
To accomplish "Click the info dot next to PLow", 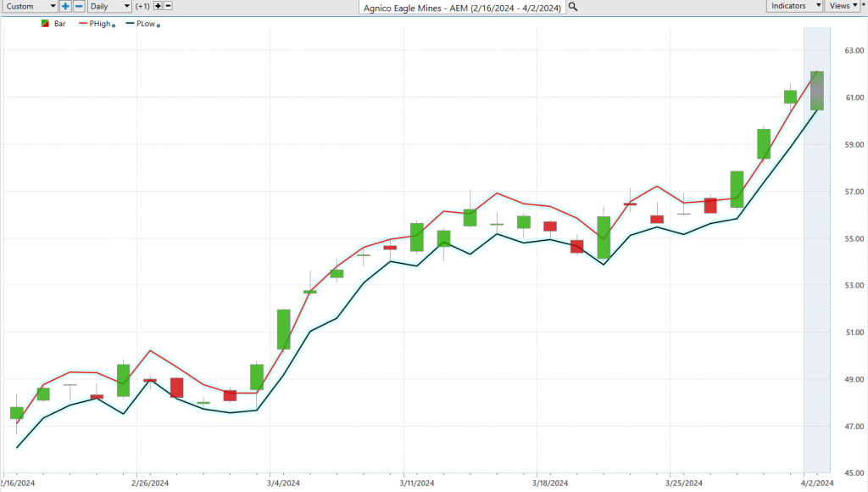I will point(159,25).
